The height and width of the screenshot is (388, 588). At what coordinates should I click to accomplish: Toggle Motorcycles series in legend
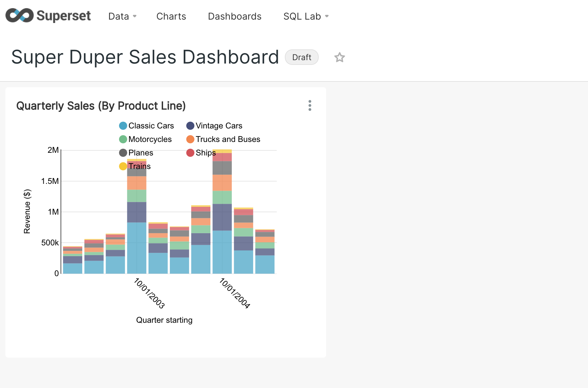click(x=145, y=139)
